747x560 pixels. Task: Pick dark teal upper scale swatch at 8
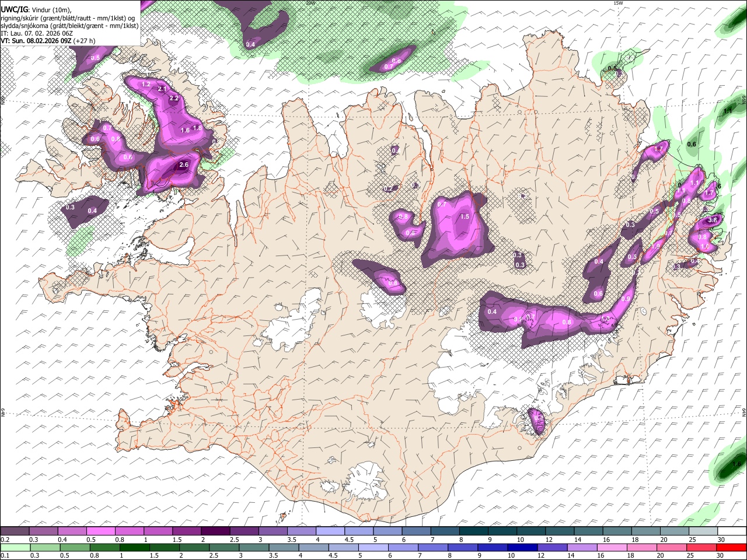pyautogui.click(x=473, y=531)
